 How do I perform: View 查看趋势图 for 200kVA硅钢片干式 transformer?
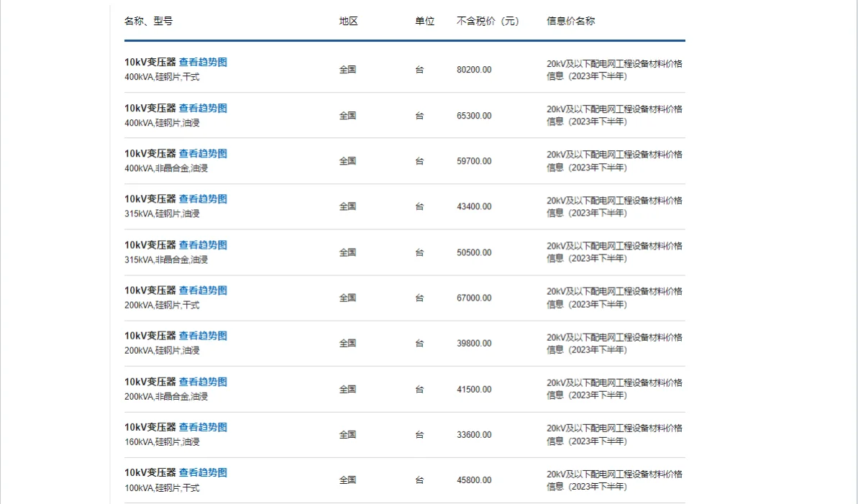[x=204, y=290]
